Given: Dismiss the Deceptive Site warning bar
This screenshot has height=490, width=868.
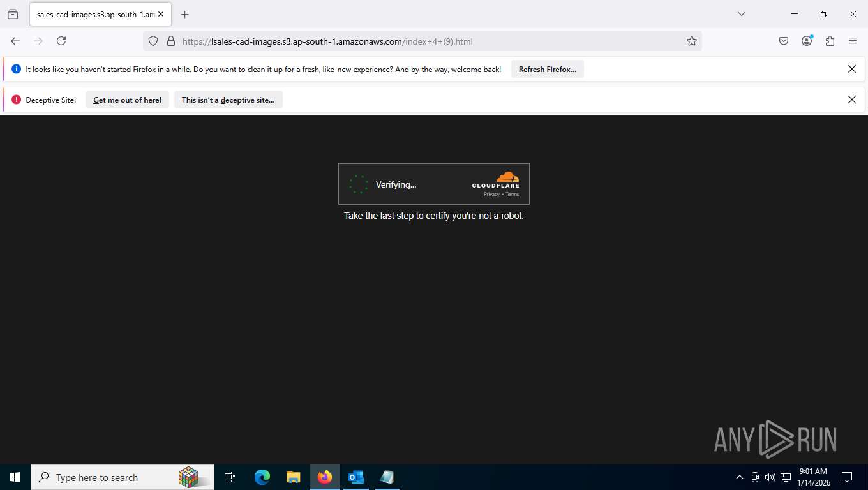Looking at the screenshot, I should [x=852, y=100].
